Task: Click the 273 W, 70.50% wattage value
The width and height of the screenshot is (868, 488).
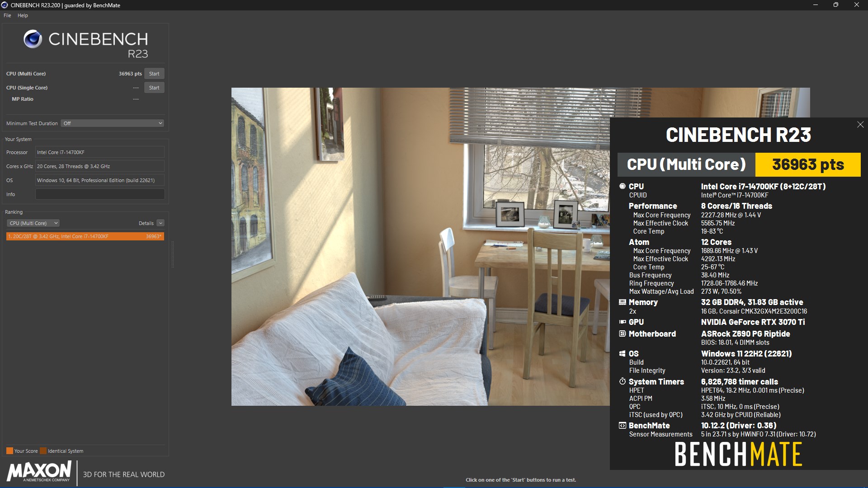Action: [x=721, y=291]
